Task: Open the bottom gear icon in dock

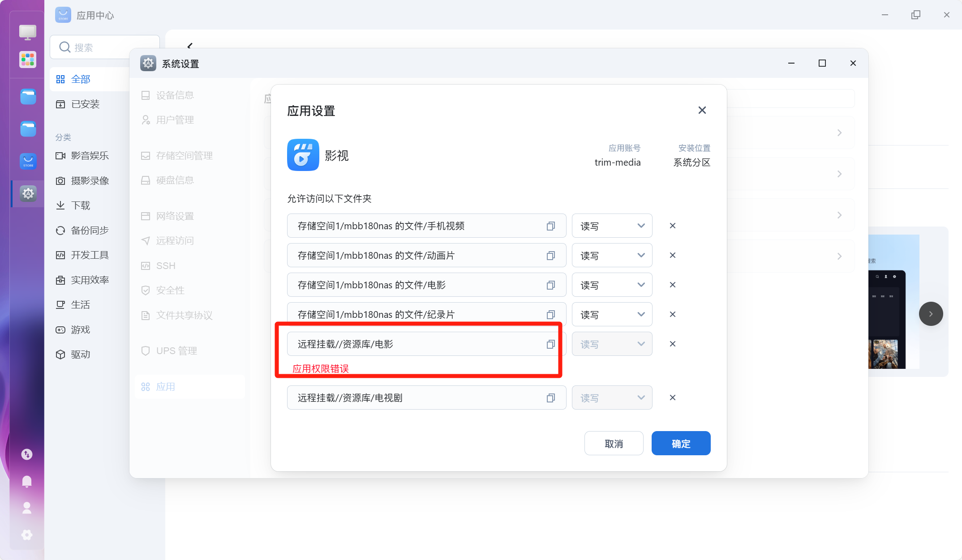Action: click(x=27, y=535)
